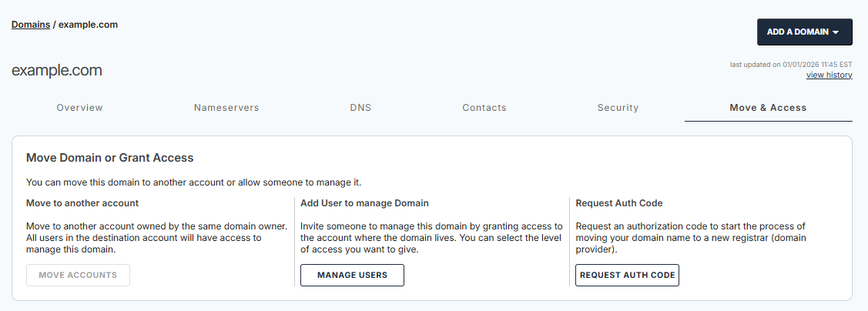Click the dropdown caret on Add a Domain
868x311 pixels.
[x=836, y=32]
